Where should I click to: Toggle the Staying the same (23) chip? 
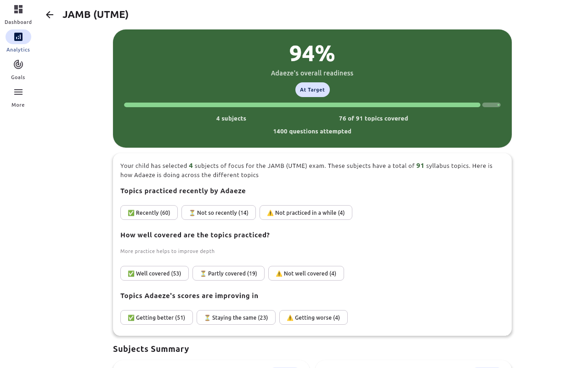pos(236,317)
